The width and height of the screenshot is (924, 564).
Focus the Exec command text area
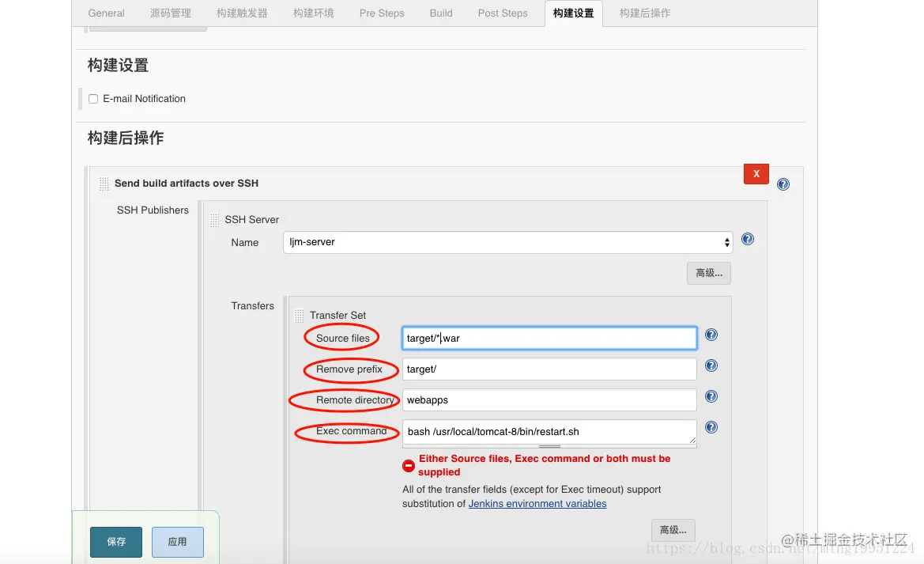click(549, 432)
